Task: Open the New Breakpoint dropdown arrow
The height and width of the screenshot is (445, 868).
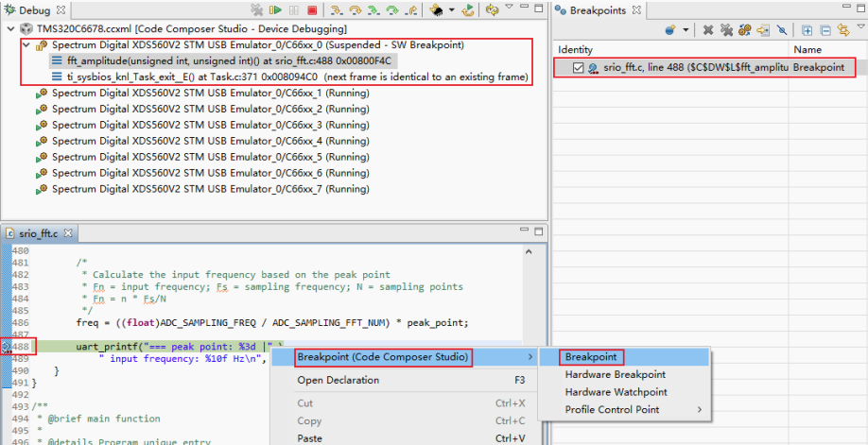Action: pyautogui.click(x=686, y=30)
